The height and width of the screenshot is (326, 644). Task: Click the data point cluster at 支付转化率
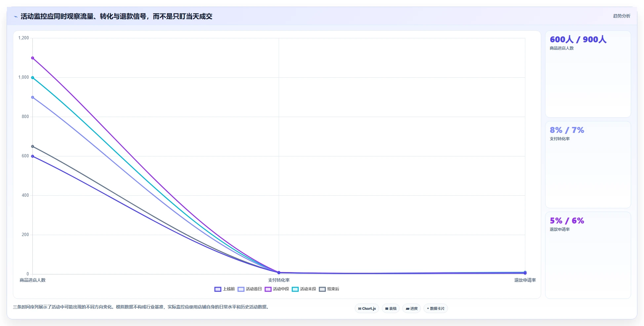pyautogui.click(x=279, y=273)
